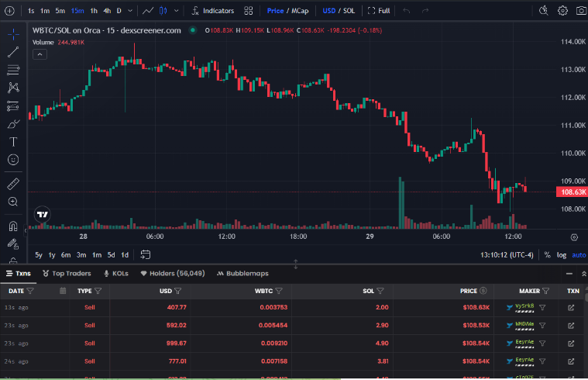Screen dimensions: 588x380
Task: Set chart time range to 5d
Action: point(111,254)
